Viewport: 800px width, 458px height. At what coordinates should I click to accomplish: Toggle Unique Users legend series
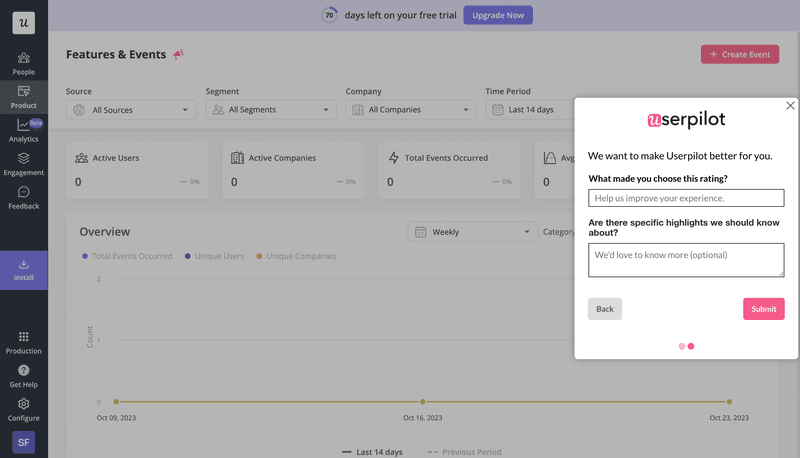coord(214,256)
